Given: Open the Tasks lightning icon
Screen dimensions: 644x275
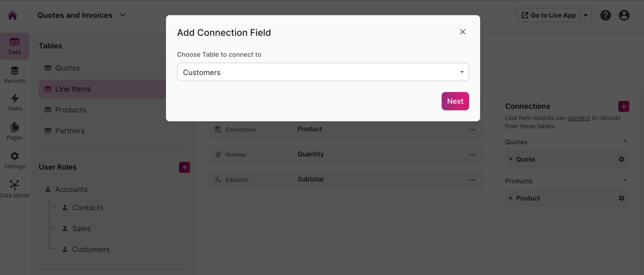Looking at the screenshot, I should tap(15, 103).
